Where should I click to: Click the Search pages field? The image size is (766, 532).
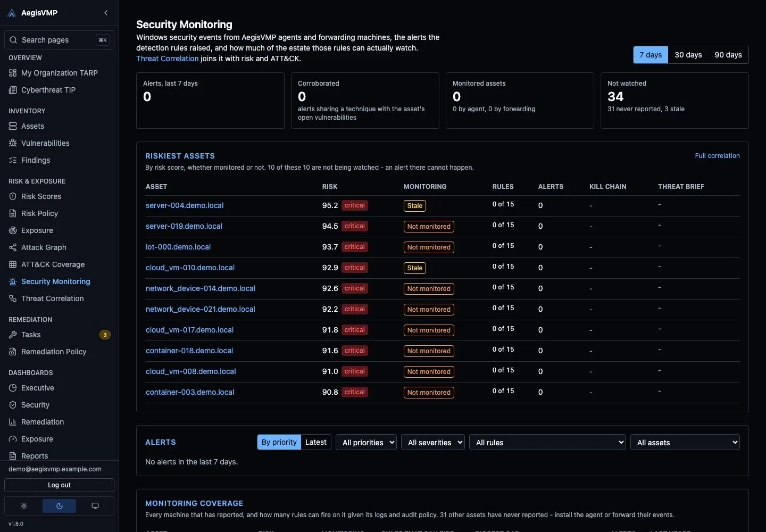[x=59, y=40]
